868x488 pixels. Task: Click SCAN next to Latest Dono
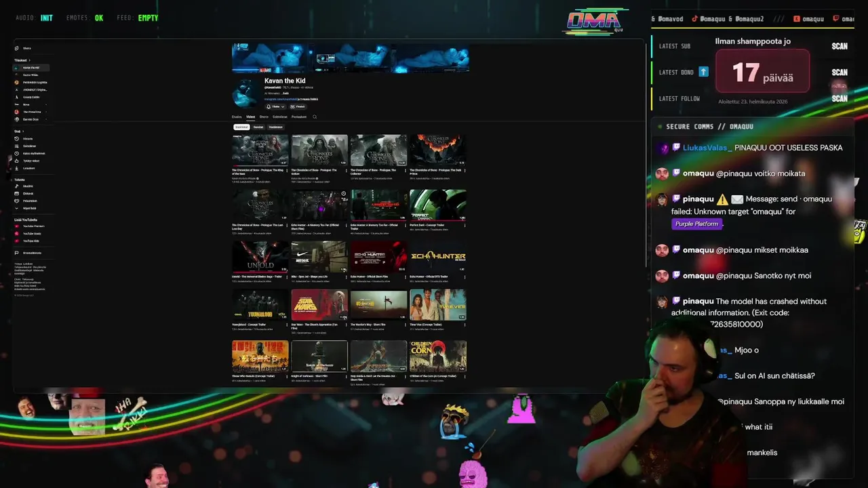pos(840,73)
